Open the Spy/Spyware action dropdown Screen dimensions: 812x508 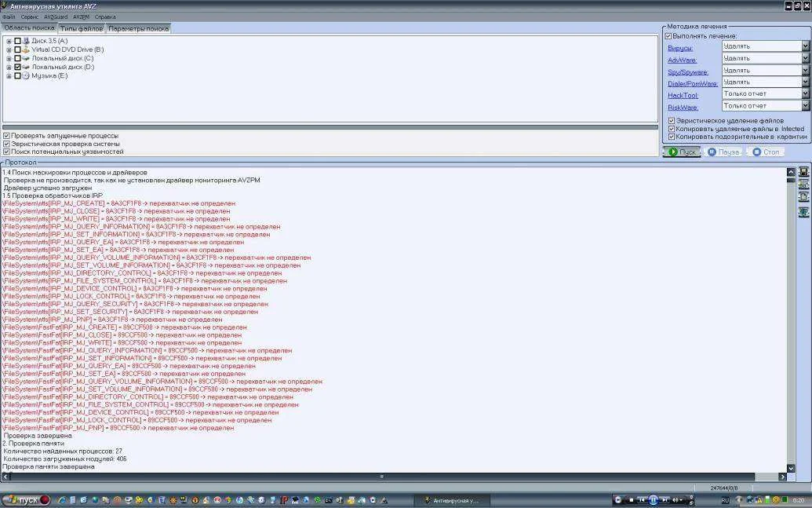pyautogui.click(x=805, y=70)
